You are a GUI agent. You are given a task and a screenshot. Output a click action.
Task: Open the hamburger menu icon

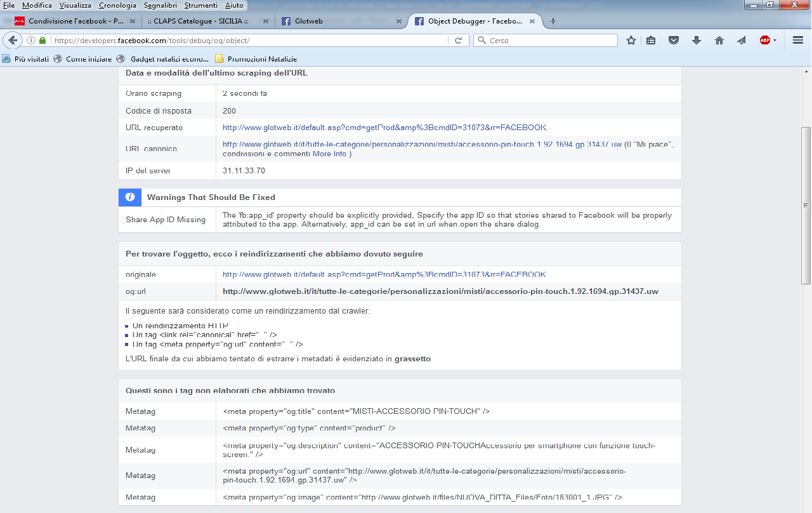tap(798, 41)
